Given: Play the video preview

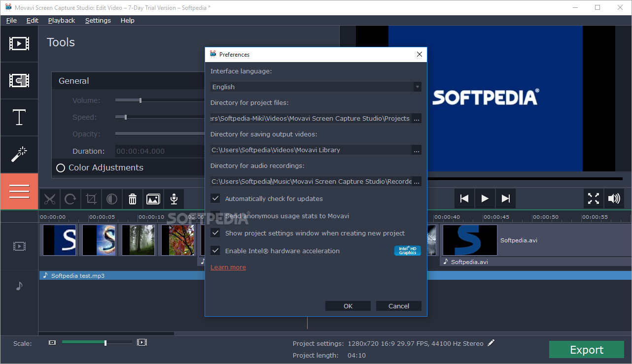Looking at the screenshot, I should pyautogui.click(x=485, y=199).
